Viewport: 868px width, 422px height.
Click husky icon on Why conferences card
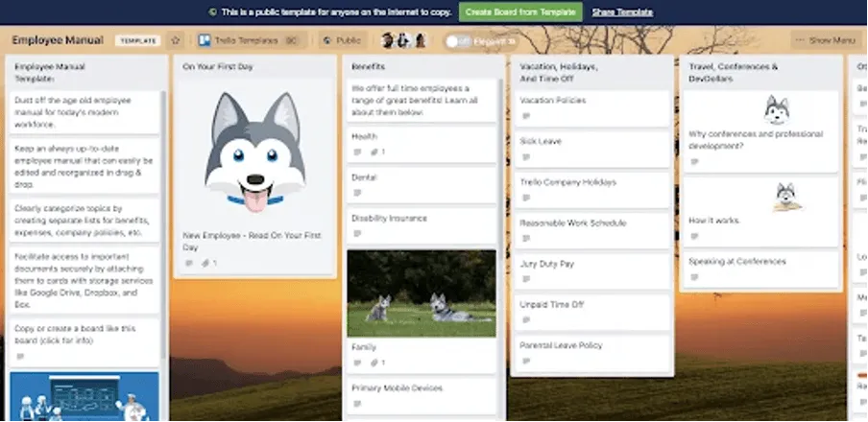[776, 110]
